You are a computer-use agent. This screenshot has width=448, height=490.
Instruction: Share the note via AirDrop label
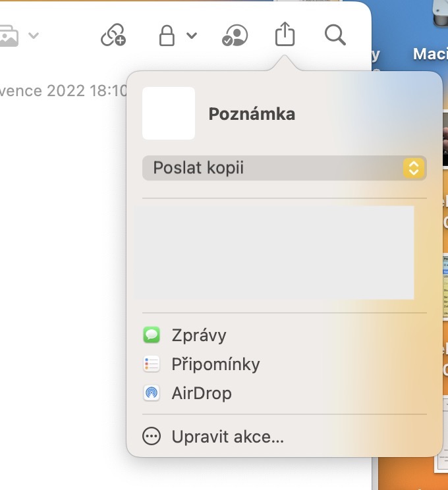click(x=202, y=393)
